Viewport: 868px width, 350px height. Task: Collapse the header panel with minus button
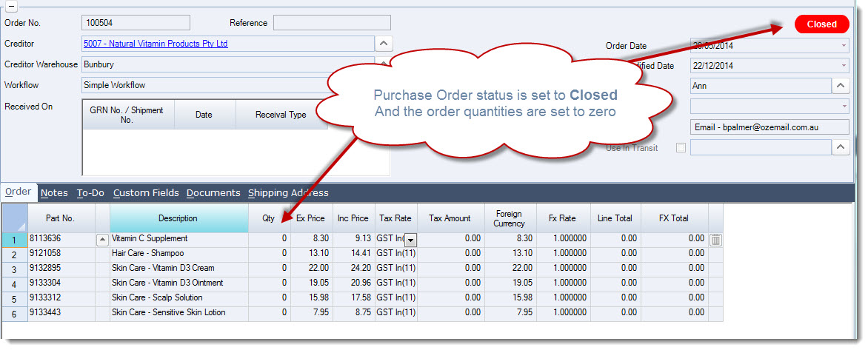click(x=11, y=5)
